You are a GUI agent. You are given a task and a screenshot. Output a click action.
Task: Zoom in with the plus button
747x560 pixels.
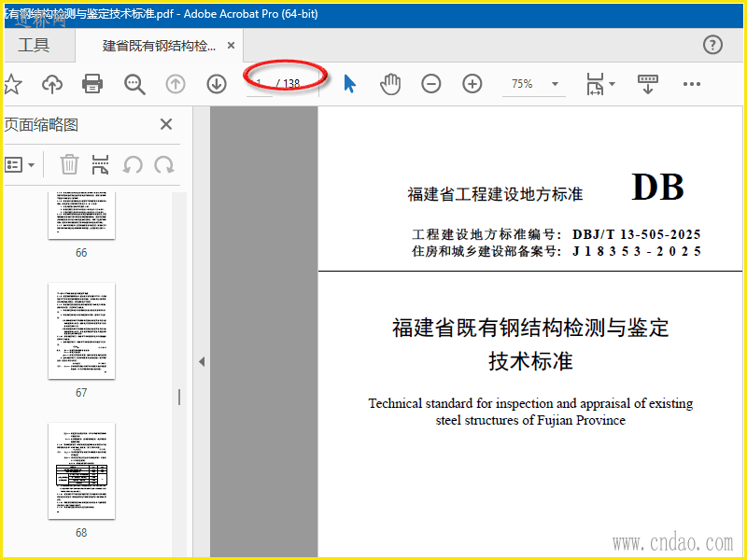[x=472, y=84]
